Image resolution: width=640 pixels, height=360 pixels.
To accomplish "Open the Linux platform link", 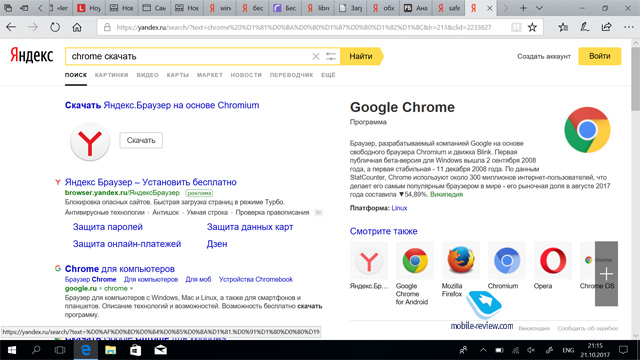I will (399, 208).
